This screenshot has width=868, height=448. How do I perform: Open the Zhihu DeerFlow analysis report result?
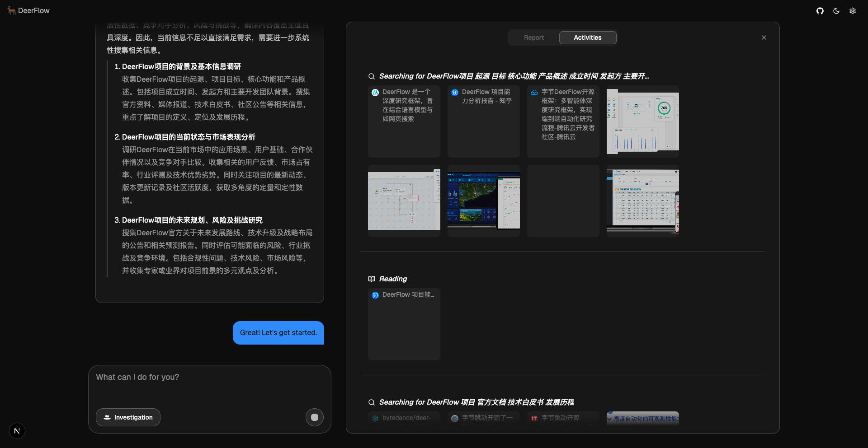tap(483, 121)
